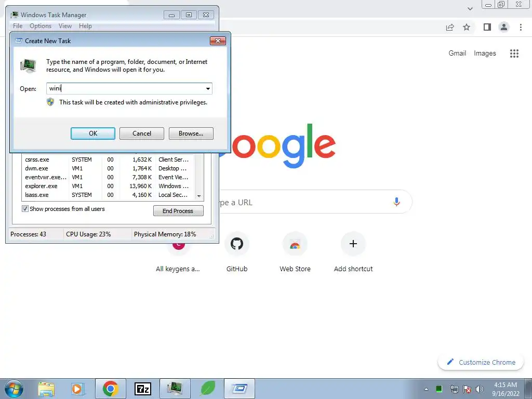Screen dimensions: 532x399
Task: Click the Client Ser... description cell
Action: pos(174,159)
